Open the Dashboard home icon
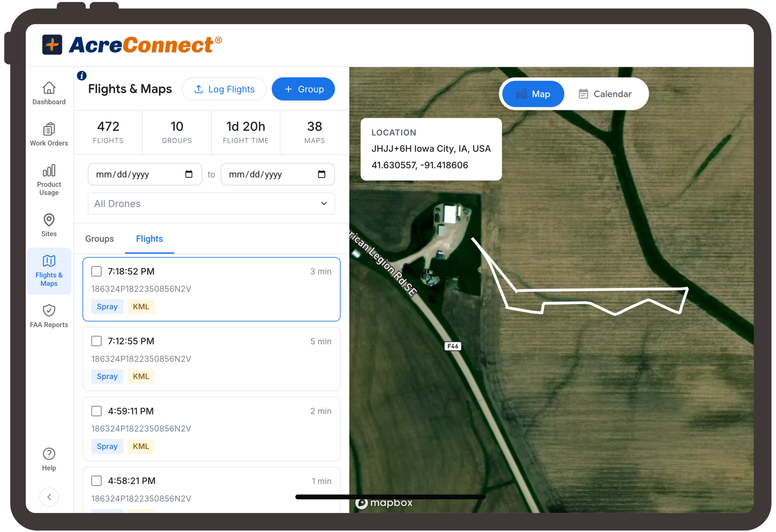This screenshot has width=776, height=532. [49, 88]
